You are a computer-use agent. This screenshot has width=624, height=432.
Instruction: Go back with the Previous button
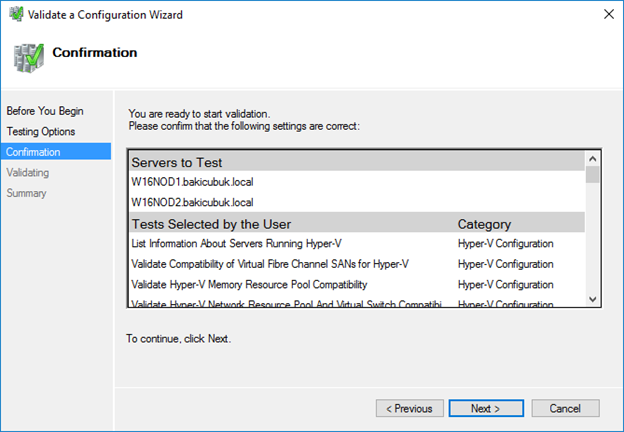click(x=410, y=409)
